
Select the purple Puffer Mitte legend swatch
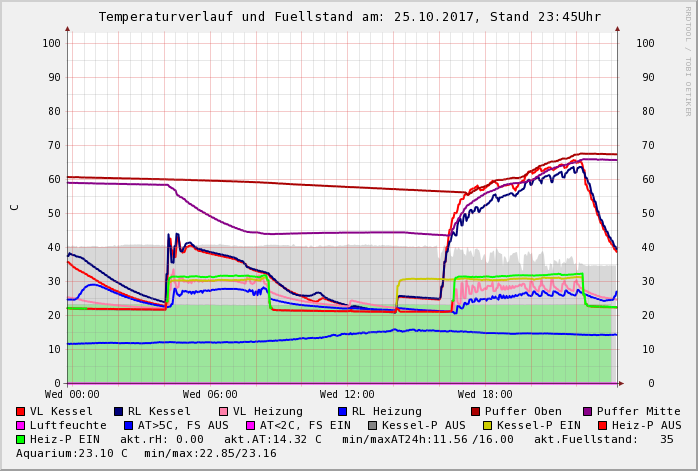point(587,411)
